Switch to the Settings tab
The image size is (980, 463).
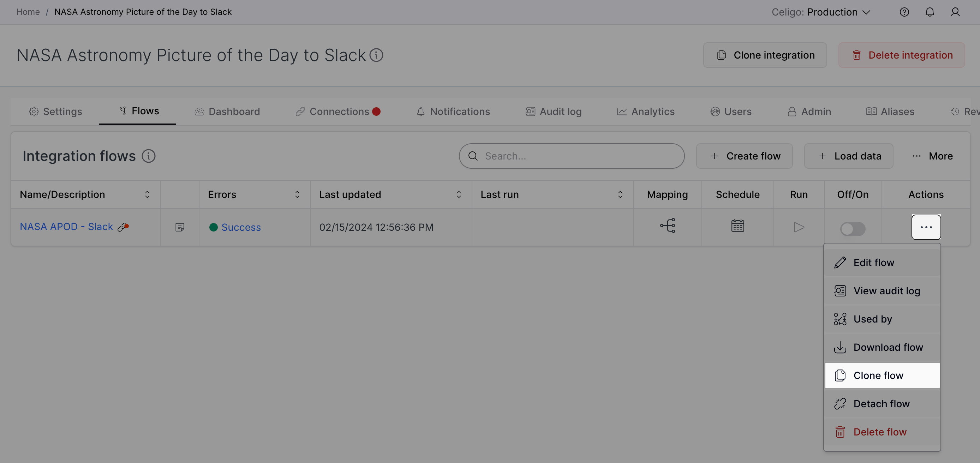[x=55, y=112]
